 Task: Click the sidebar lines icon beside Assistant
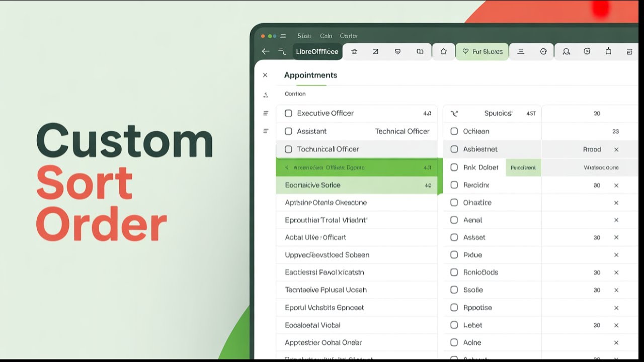[266, 131]
